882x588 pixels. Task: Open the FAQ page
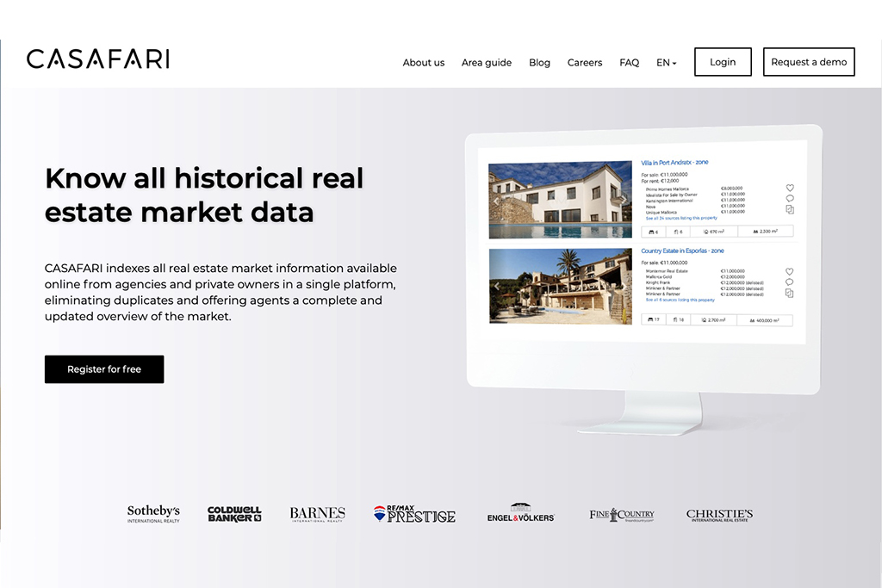coord(630,62)
